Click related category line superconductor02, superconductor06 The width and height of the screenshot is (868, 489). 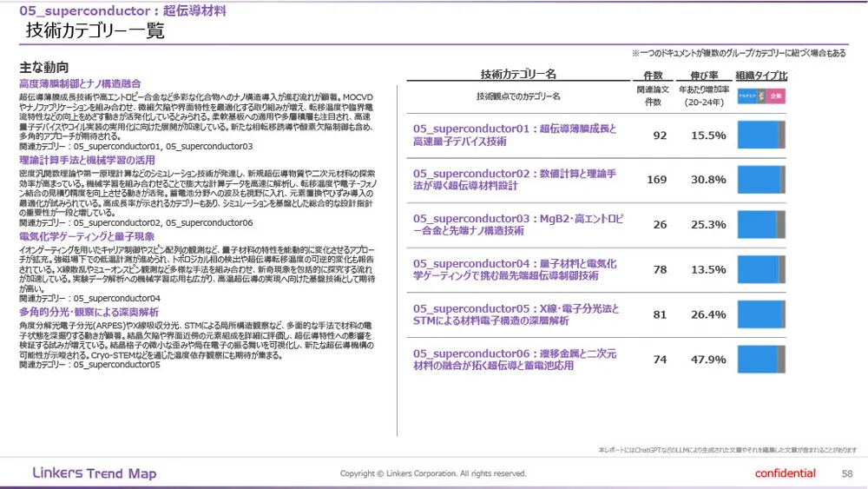coord(136,222)
